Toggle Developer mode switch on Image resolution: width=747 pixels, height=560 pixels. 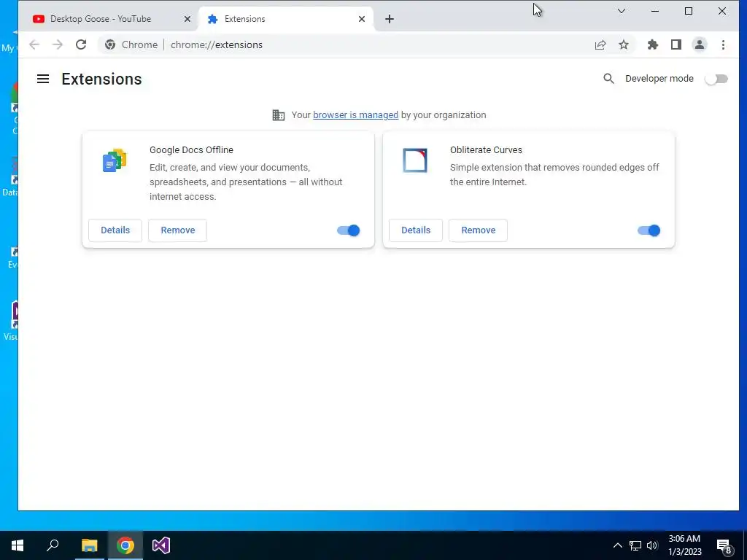[716, 79]
